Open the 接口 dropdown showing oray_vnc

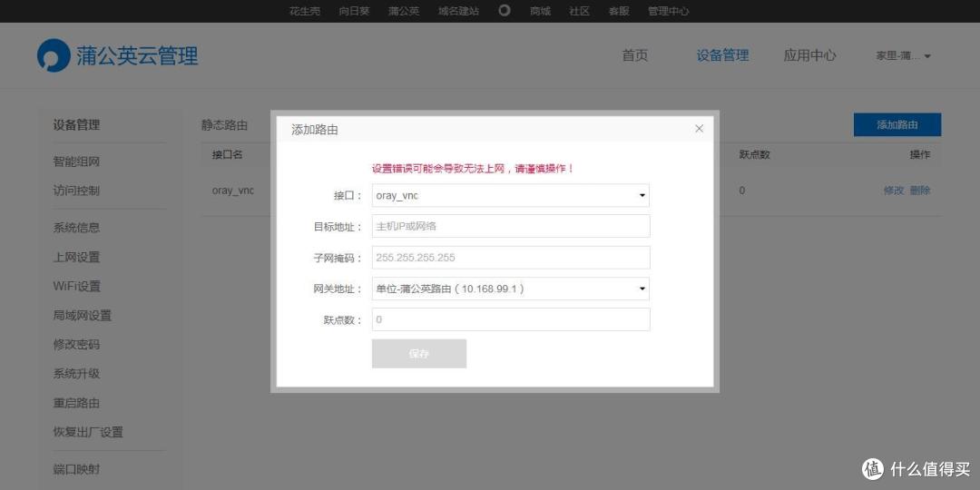point(511,195)
